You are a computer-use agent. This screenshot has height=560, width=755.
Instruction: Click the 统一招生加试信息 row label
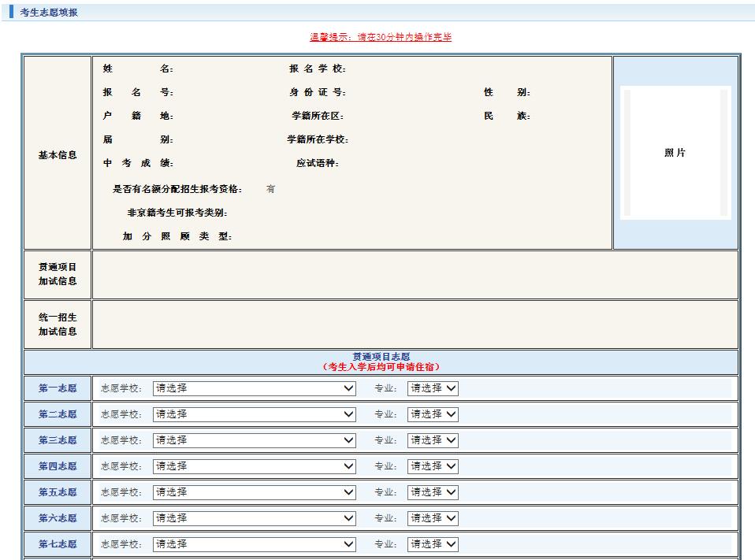point(58,325)
